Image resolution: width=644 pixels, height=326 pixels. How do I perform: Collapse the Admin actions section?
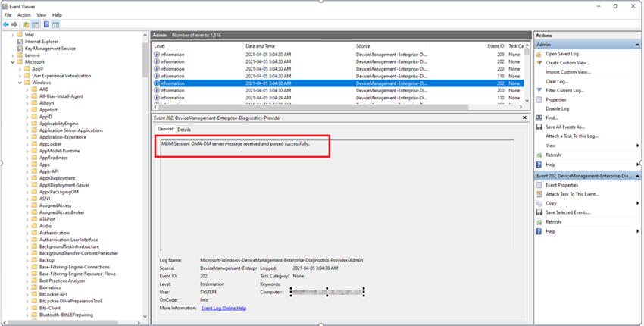point(637,45)
